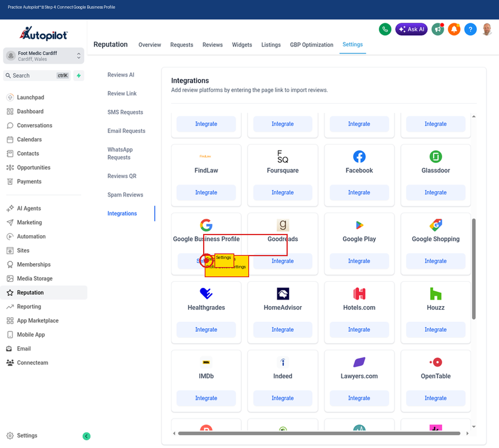The height and width of the screenshot is (448, 499).
Task: Click the Settings gear icon in sidebar
Action: click(10, 436)
